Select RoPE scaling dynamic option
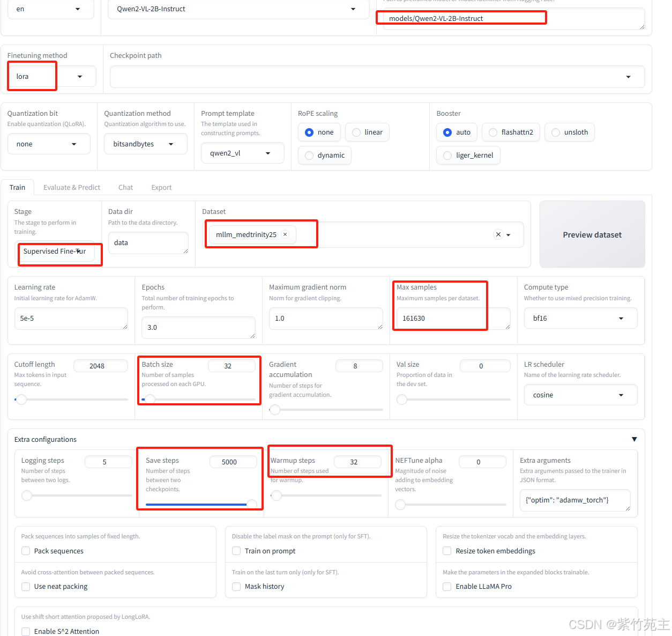Viewport: 672px width, 636px height. [x=325, y=156]
